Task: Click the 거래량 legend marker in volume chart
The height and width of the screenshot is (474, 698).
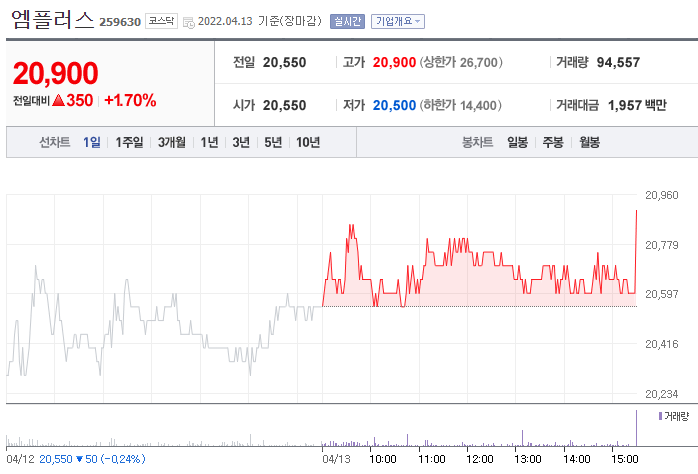Action: pos(660,416)
